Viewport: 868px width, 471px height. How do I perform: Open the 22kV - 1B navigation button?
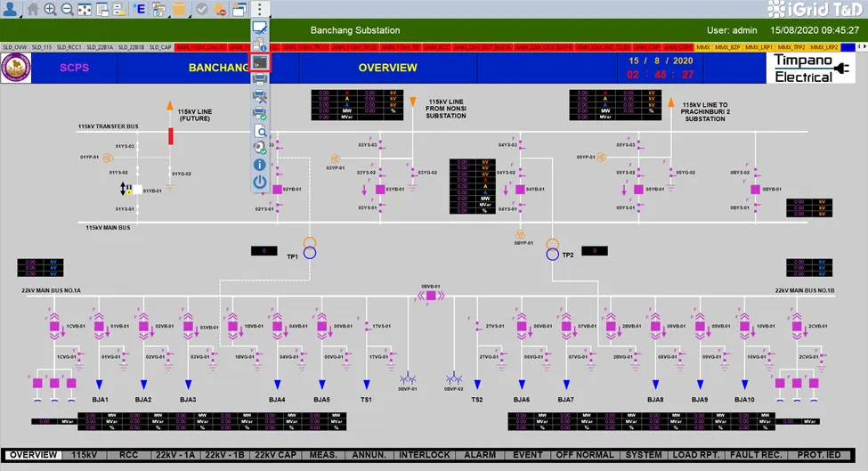pos(224,455)
